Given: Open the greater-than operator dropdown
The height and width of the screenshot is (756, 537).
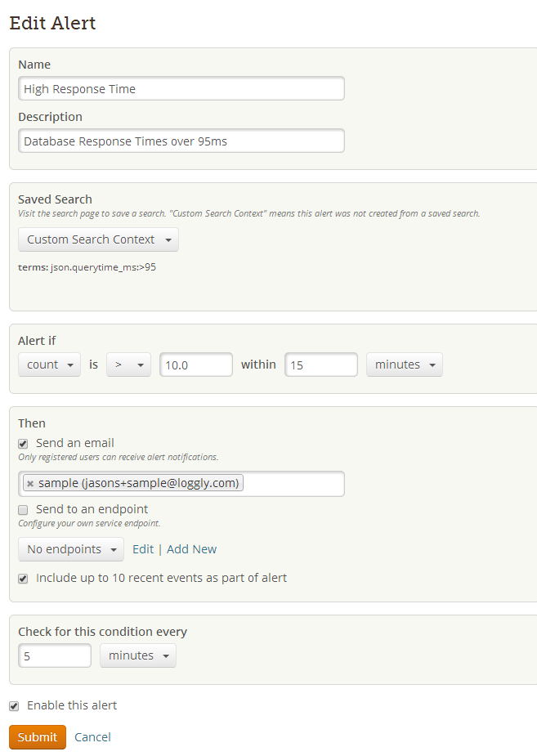Looking at the screenshot, I should 128,365.
